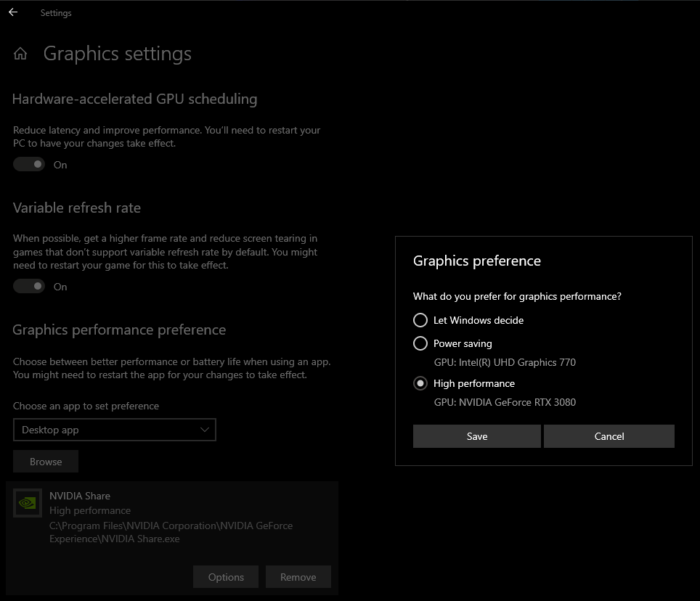Click the Graphics settings page title
Screen dimensions: 700x601
(118, 54)
